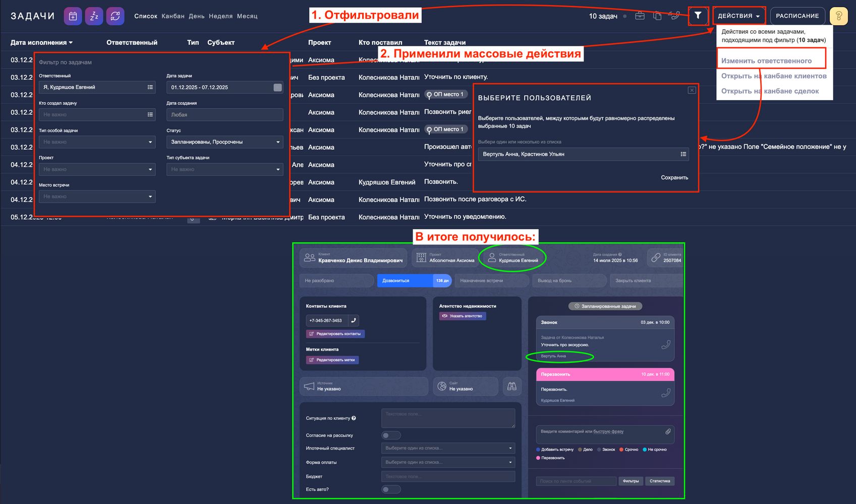Click paperclip attachment icon in comment box
Viewport: 856px width, 504px height.
point(668,431)
